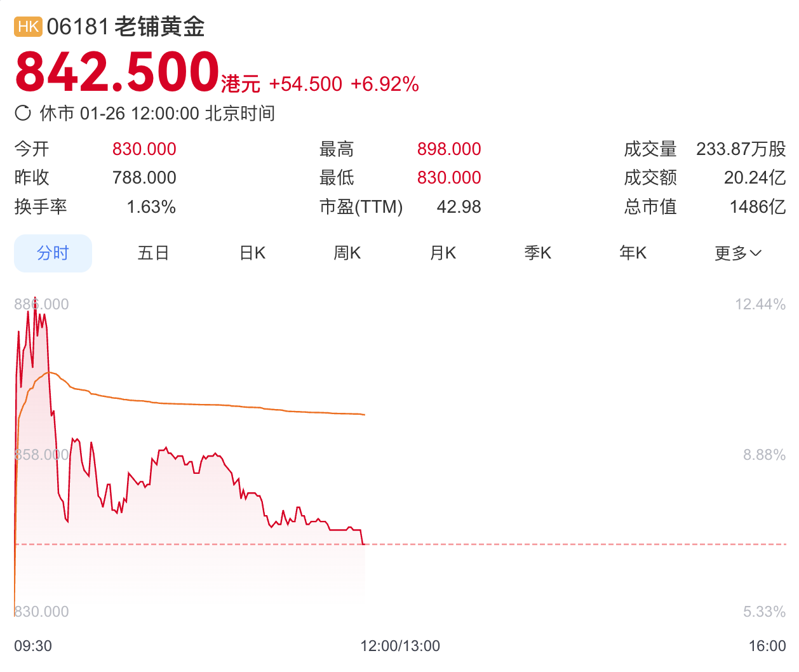Click the 市盈(TTM) value 42.98

click(x=459, y=207)
